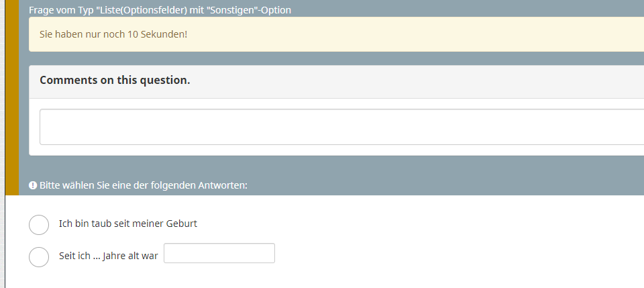
Task: Click the grey-blue question background beside the hint text
Action: (x=411, y=185)
